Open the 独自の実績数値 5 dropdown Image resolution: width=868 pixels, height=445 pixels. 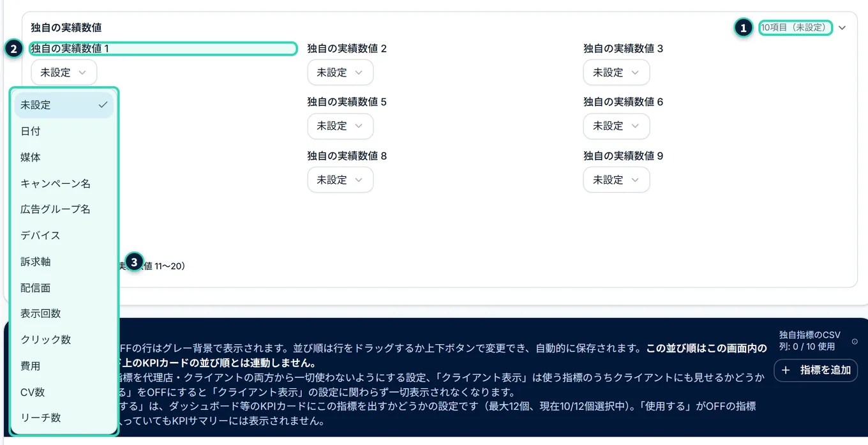[340, 126]
